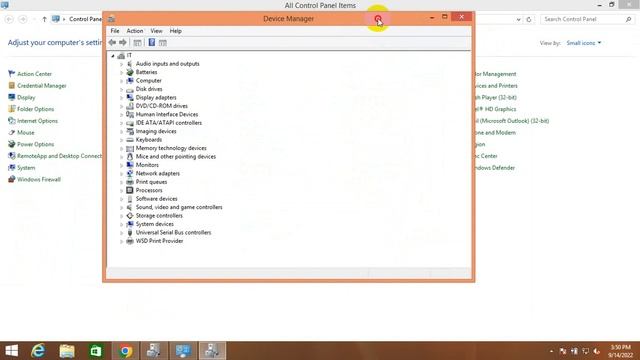Click the Keyboards category icon

(x=130, y=140)
